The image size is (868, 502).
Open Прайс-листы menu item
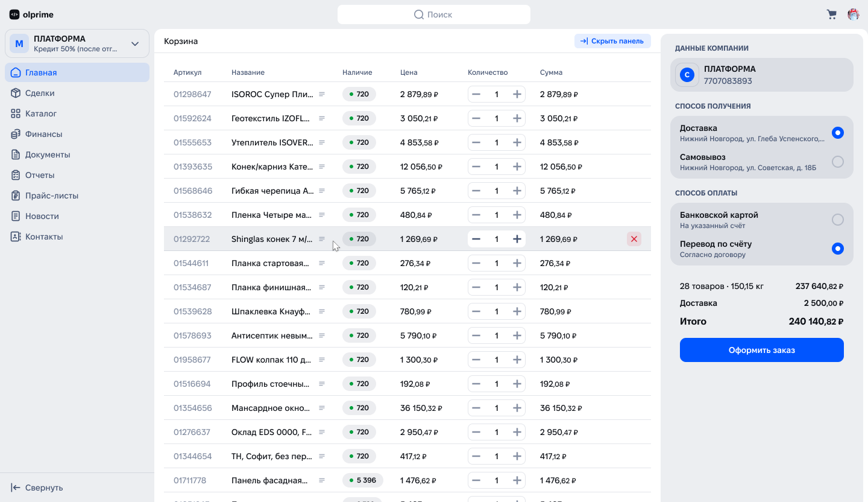click(x=52, y=195)
